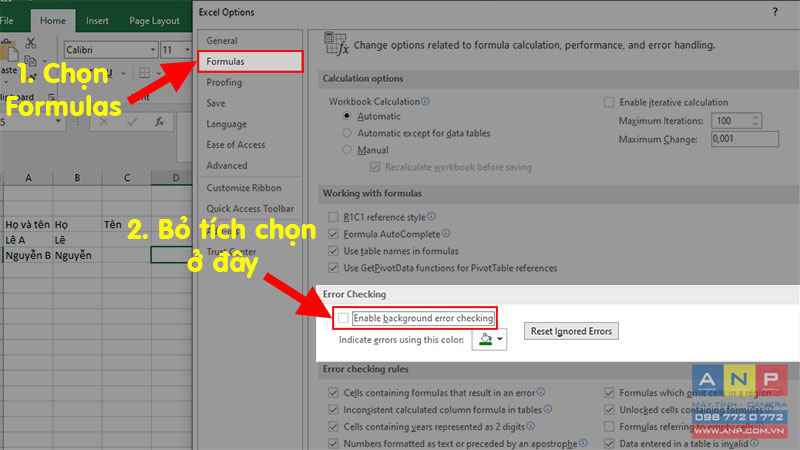Click the cell containing 'Lê A'
Screen dimensions: 800x450
tap(28, 240)
